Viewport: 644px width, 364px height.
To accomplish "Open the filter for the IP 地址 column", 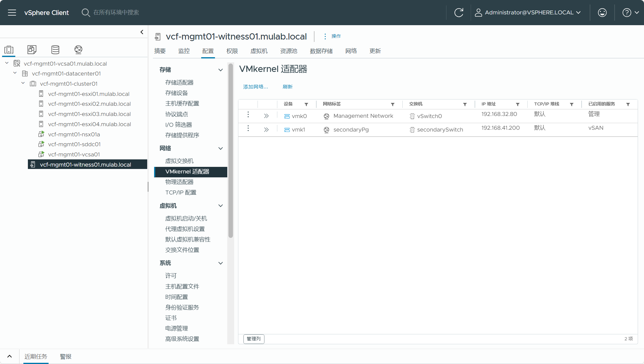I will 517,104.
